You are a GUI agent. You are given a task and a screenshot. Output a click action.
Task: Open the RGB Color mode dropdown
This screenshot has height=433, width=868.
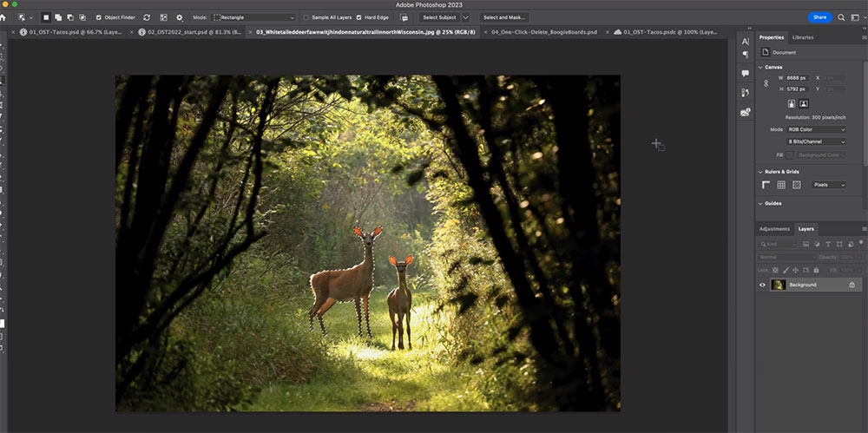pyautogui.click(x=816, y=129)
